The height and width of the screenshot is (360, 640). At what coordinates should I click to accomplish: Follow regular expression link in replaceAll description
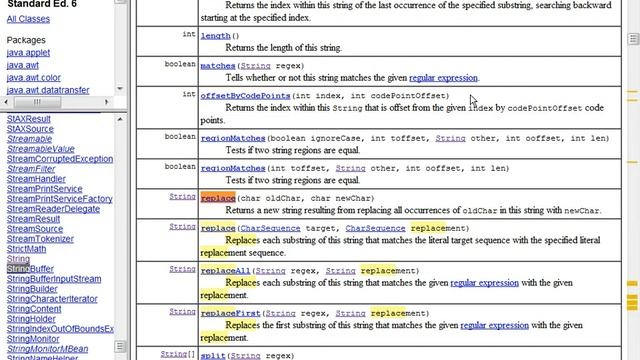484,283
